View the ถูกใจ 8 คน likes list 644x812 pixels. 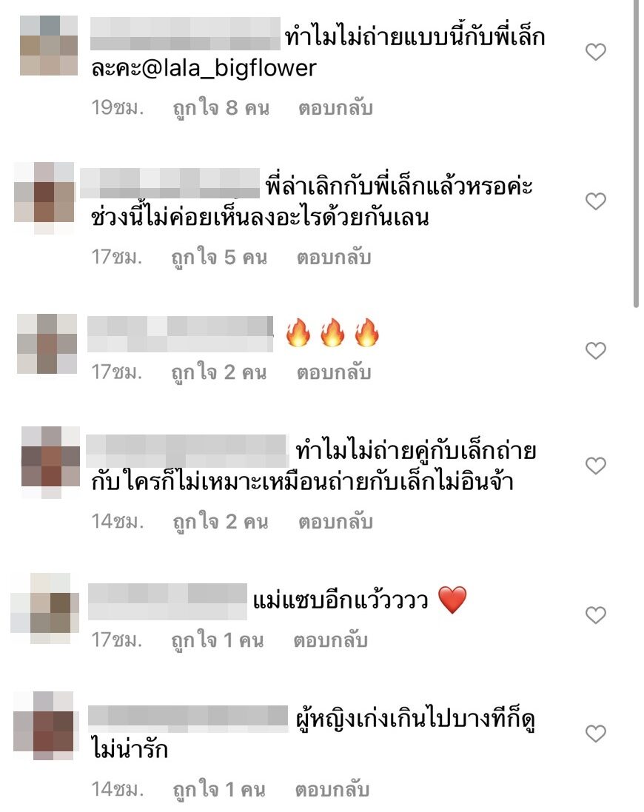221,108
